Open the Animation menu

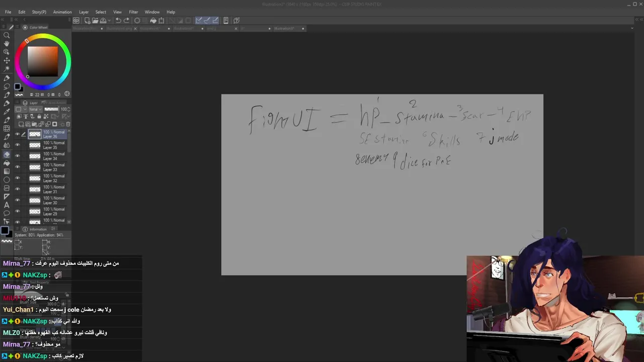[62, 12]
